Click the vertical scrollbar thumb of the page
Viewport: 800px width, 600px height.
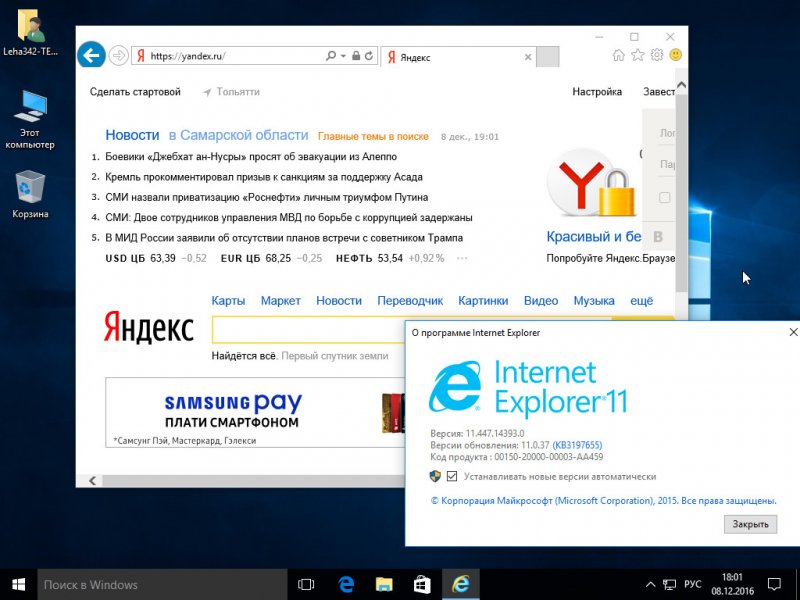click(681, 193)
